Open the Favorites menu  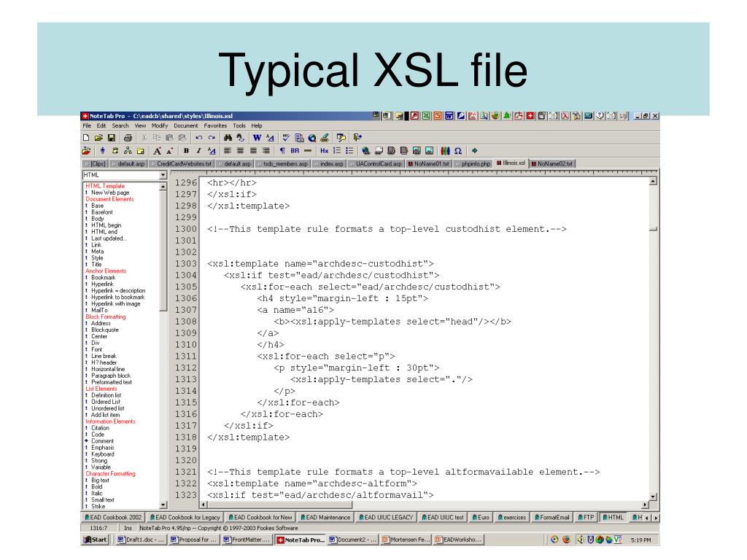coord(215,125)
